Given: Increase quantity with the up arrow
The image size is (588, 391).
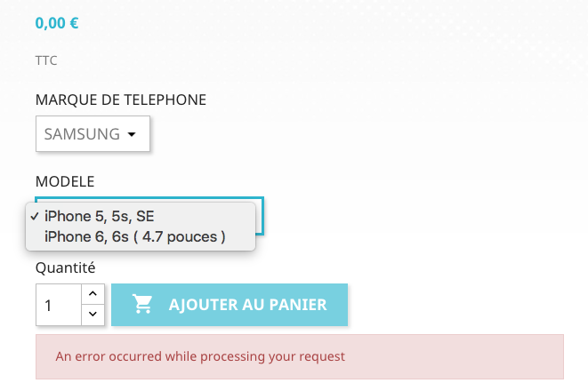Looking at the screenshot, I should tap(93, 294).
